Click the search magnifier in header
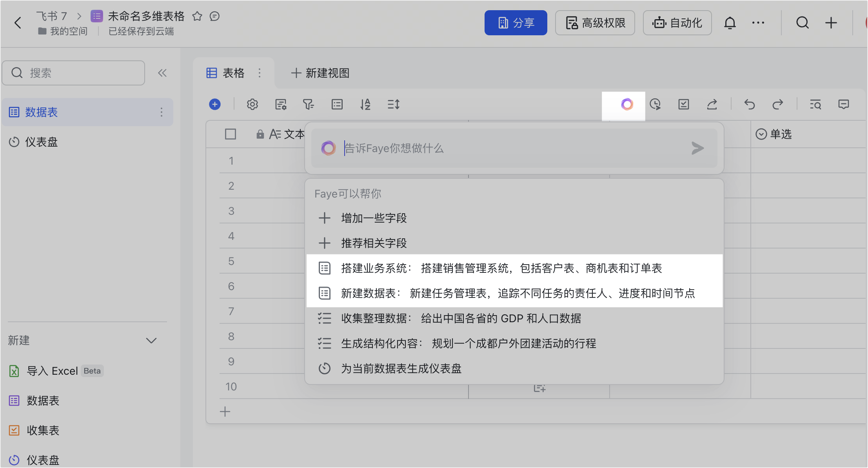The image size is (868, 468). coord(803,23)
